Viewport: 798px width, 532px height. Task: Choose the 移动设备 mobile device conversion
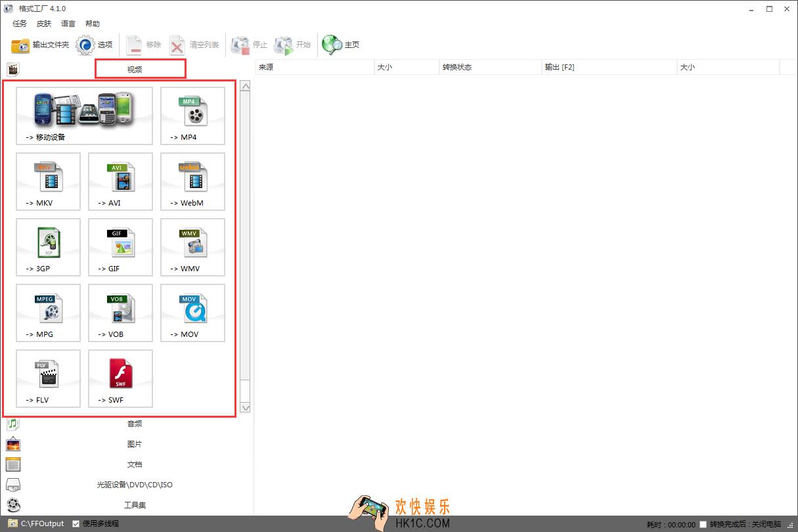tap(84, 116)
